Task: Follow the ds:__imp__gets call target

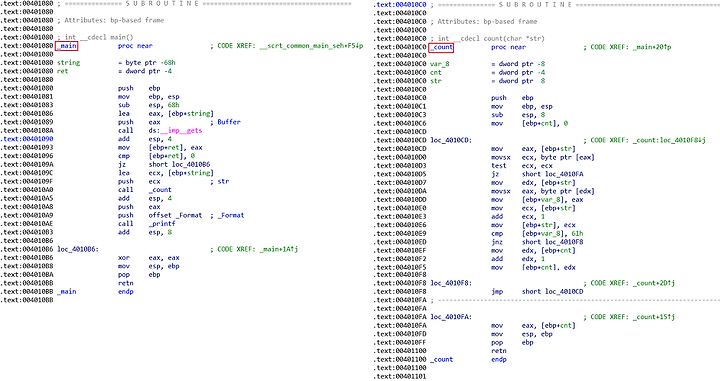Action: (175, 130)
